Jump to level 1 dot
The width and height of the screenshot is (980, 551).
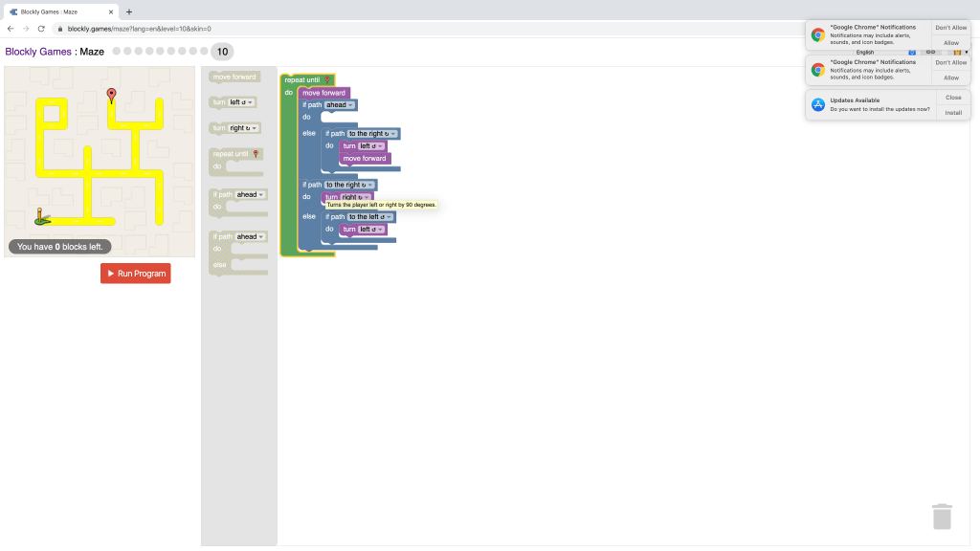coord(117,52)
